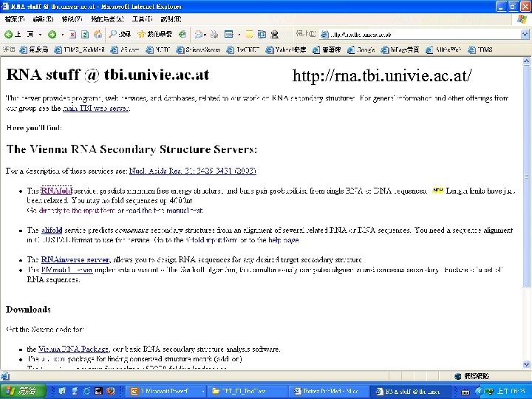This screenshot has height=399, width=532.
Task: Click the RNA stuff @ tbi.univie.ac.at heading
Action: pos(108,75)
